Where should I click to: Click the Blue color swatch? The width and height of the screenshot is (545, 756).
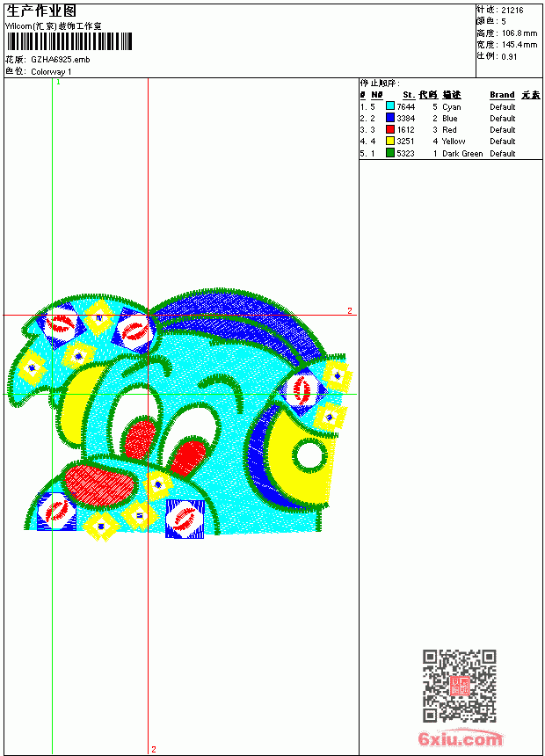click(390, 118)
